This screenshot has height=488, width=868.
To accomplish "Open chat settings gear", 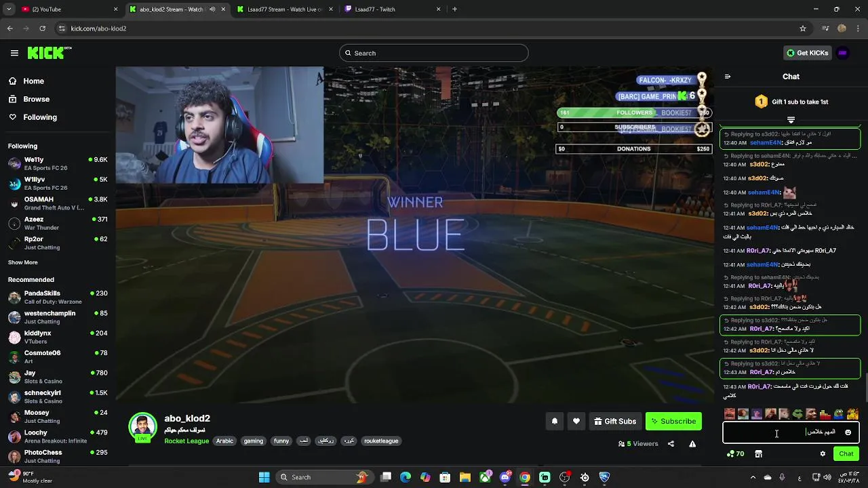I will point(823,454).
